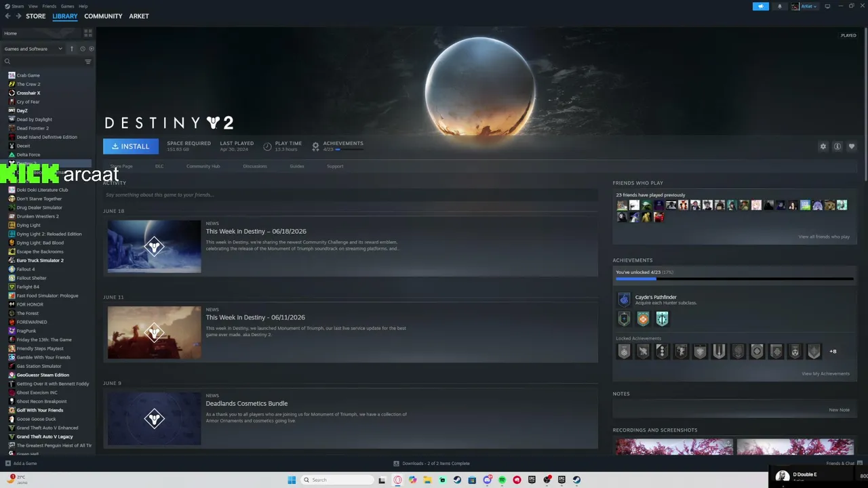Show the +8 more locked achievements

tap(833, 351)
